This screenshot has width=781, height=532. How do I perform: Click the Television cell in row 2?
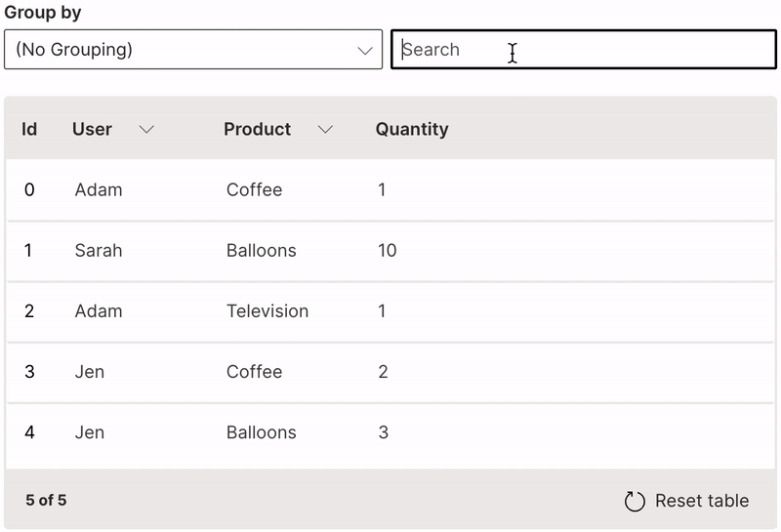[x=267, y=311]
